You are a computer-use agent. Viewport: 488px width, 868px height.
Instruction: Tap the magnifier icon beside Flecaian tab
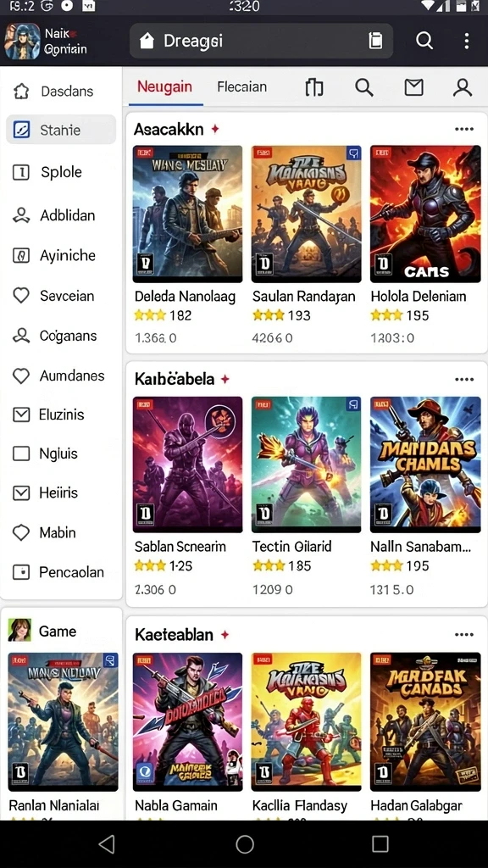[364, 87]
